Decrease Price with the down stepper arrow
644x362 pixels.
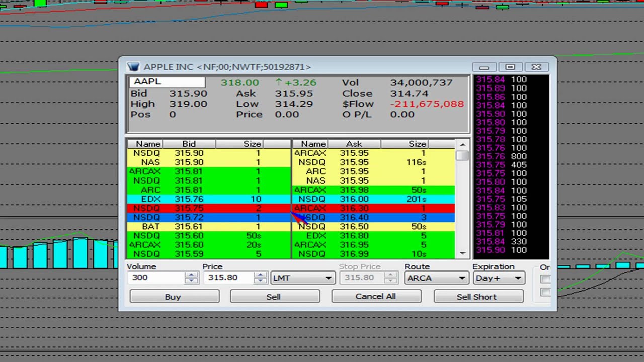[260, 281]
